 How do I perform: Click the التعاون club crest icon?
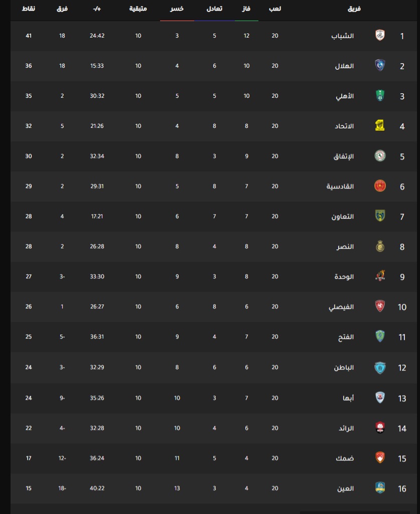[380, 216]
